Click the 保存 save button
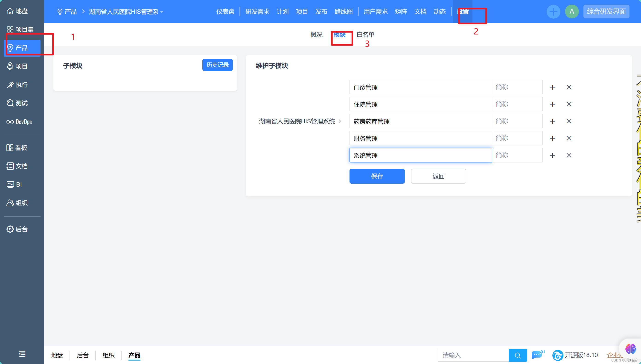Viewport: 641px width, 364px height. click(x=377, y=176)
